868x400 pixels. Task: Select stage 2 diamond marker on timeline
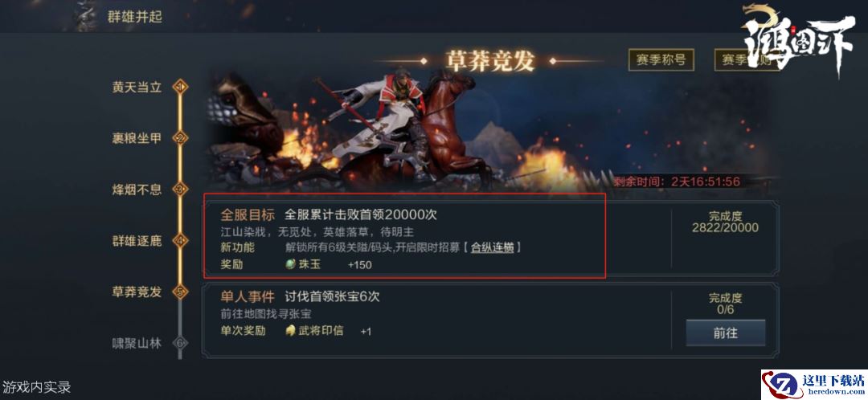point(180,138)
